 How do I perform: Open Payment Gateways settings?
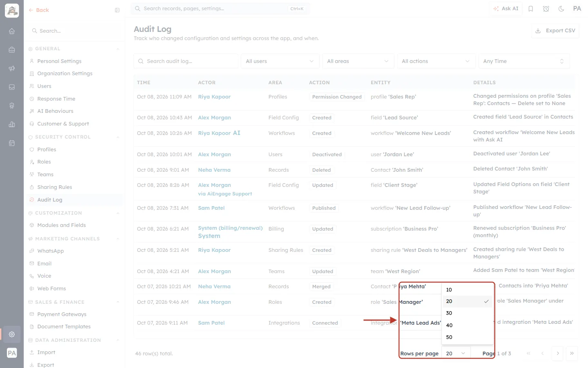point(62,314)
